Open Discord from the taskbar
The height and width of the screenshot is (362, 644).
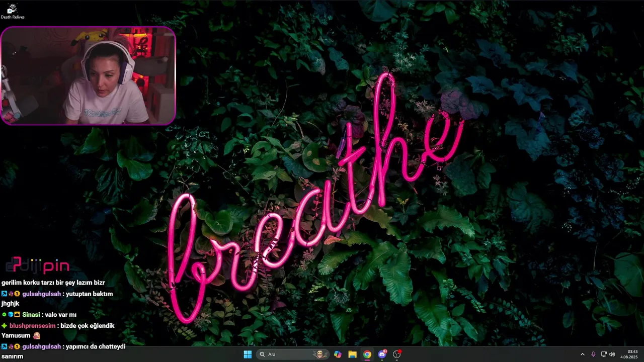[382, 354]
